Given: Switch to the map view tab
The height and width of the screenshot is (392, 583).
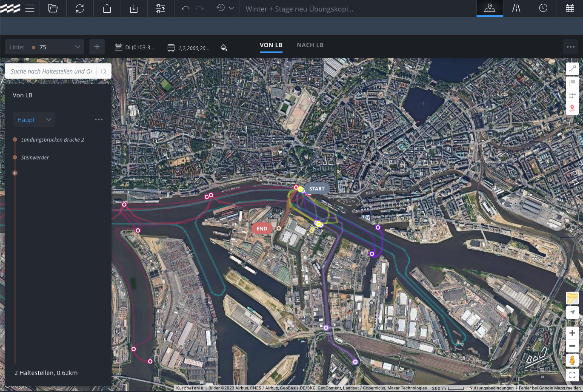Looking at the screenshot, I should [490, 9].
